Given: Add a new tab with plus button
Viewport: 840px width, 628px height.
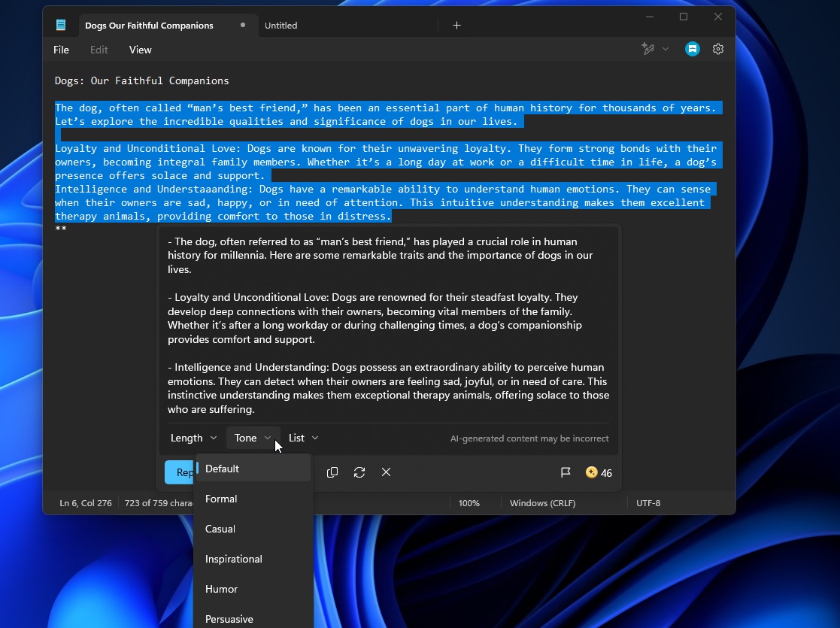Looking at the screenshot, I should 456,25.
